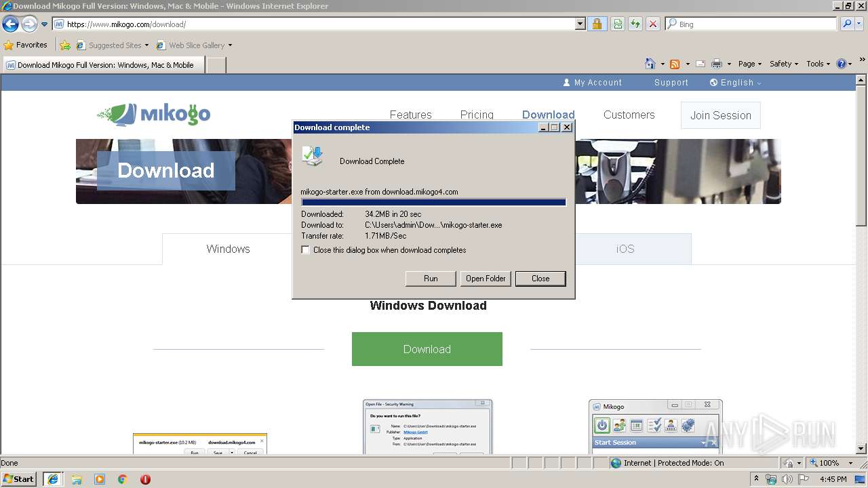Click the page vertical scrollbar up arrow
Image resolution: width=868 pixels, height=488 pixels.
click(x=862, y=80)
